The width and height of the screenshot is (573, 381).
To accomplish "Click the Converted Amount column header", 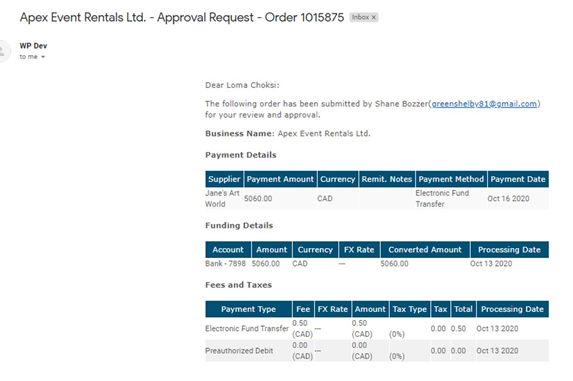I will (425, 249).
